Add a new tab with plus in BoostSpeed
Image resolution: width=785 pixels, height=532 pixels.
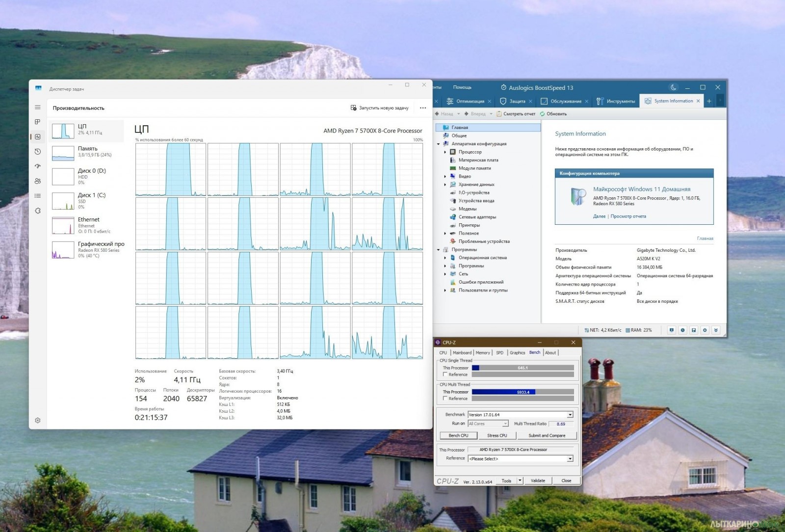tap(709, 101)
